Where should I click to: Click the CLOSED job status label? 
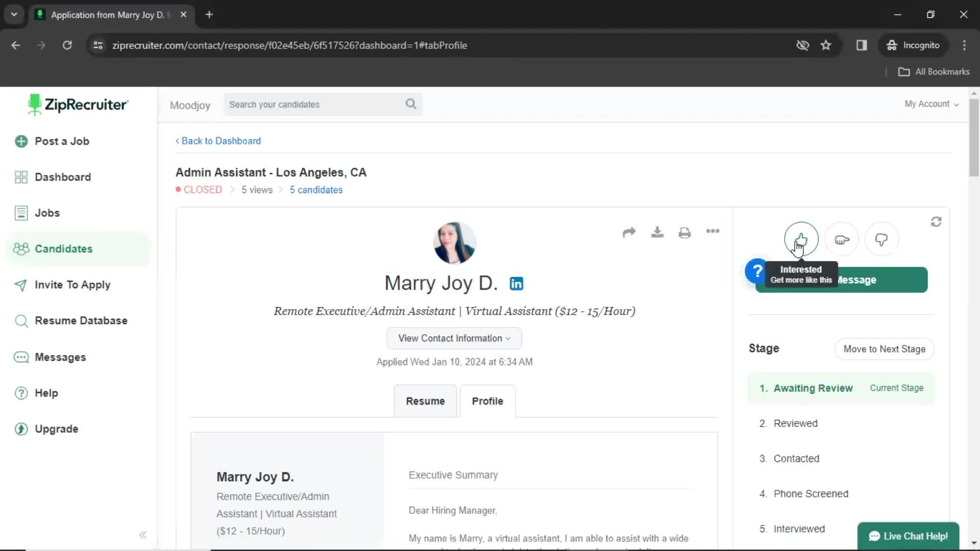199,190
